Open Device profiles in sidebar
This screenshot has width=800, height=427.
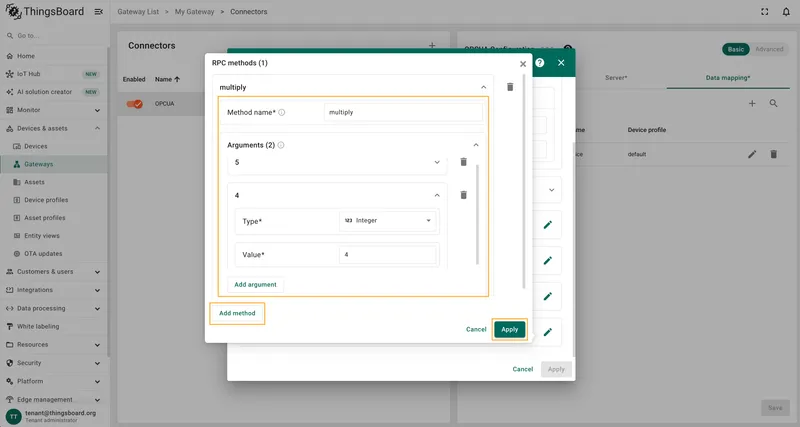pyautogui.click(x=54, y=200)
